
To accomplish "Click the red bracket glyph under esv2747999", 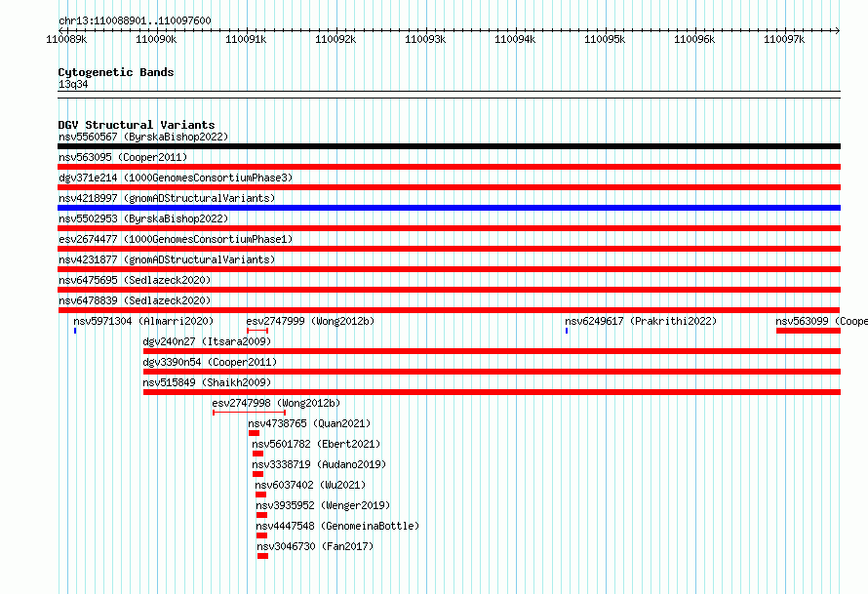I will [x=257, y=331].
